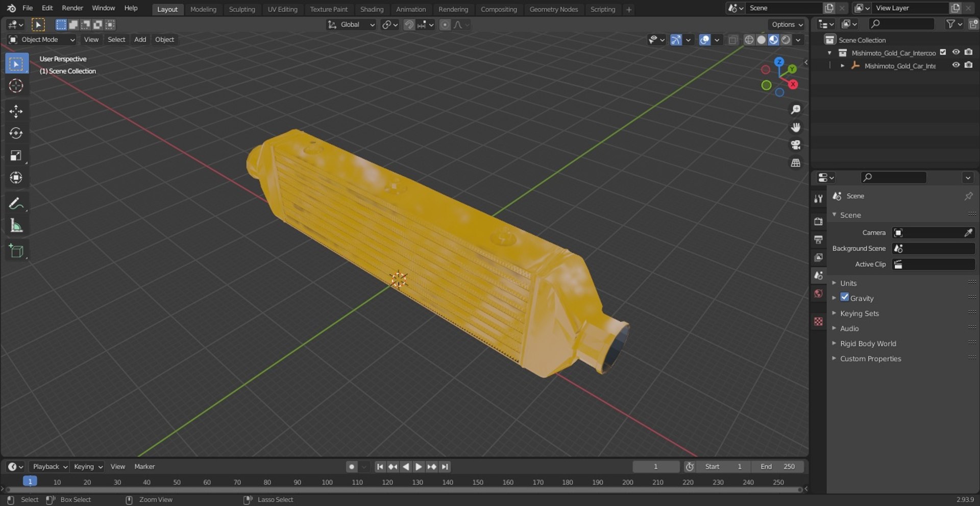Click End frame field 250

click(777, 467)
